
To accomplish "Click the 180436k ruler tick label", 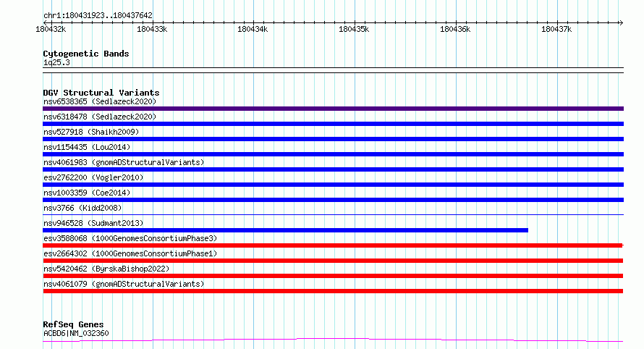I will [455, 29].
